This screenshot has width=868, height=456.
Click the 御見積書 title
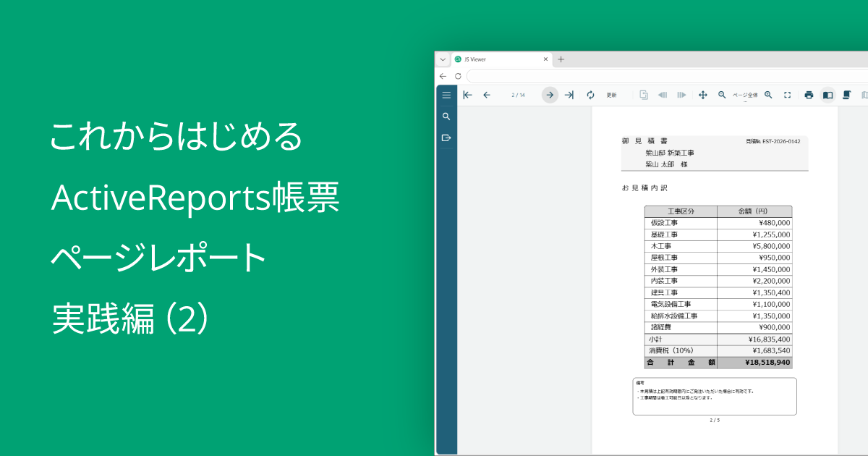coord(644,141)
